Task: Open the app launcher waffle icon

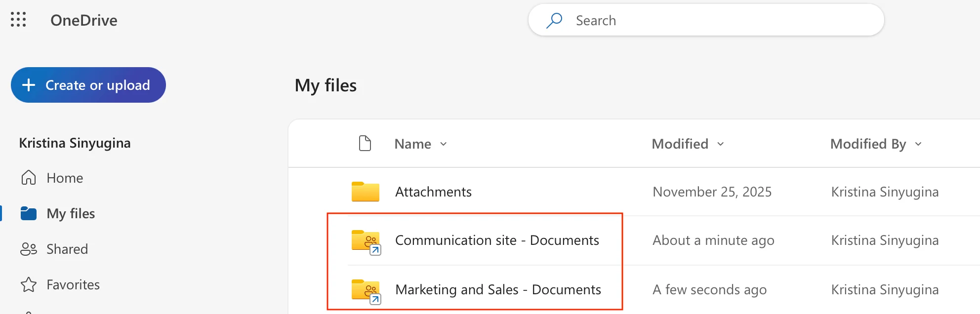Action: point(18,20)
